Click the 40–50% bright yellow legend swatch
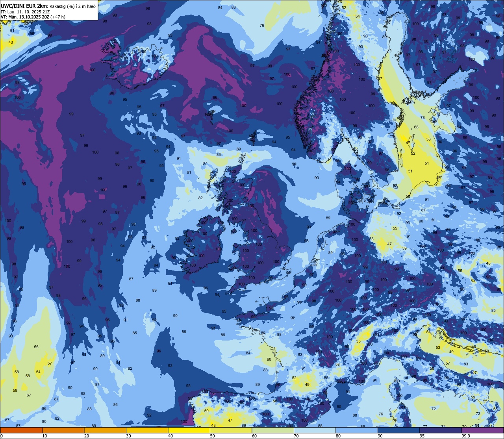The height and width of the screenshot is (439, 504). point(189,430)
